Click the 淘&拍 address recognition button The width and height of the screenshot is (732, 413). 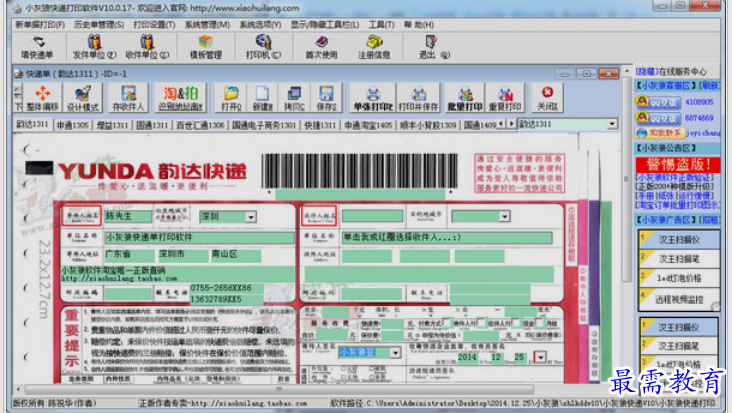click(181, 98)
